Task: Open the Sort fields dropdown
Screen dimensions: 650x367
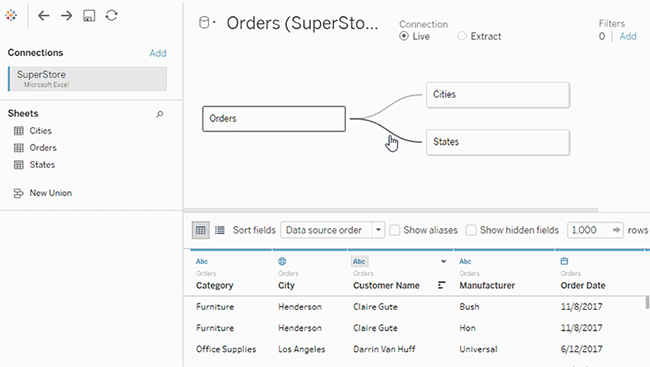Action: pyautogui.click(x=332, y=230)
